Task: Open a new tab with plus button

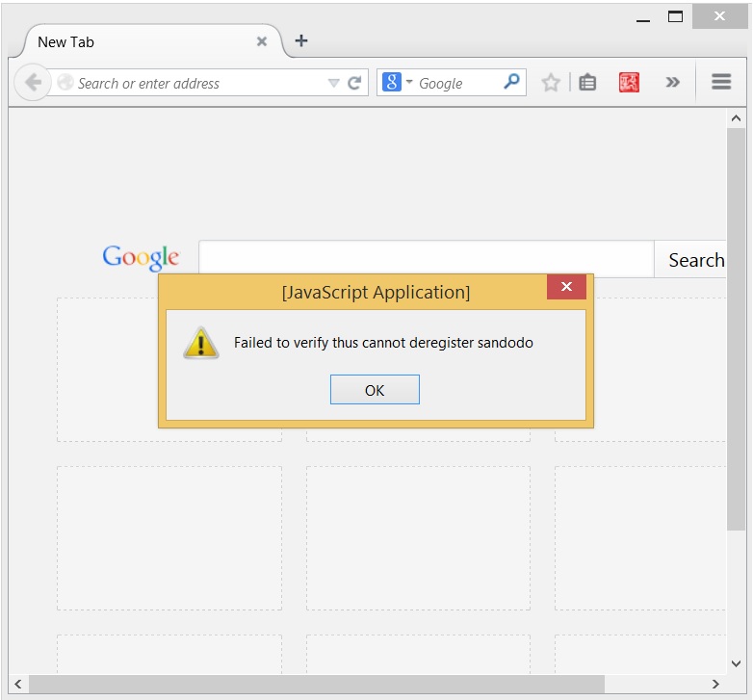Action: (x=301, y=40)
